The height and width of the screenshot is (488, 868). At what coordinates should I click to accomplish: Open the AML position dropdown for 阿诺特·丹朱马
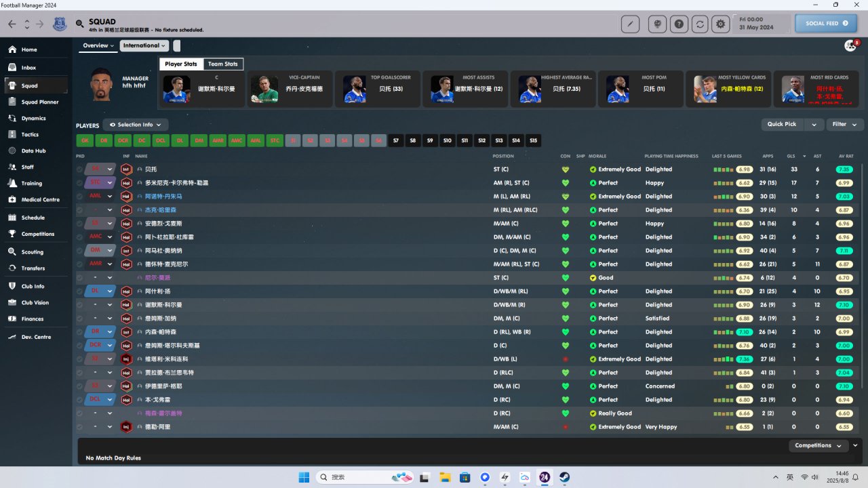109,197
